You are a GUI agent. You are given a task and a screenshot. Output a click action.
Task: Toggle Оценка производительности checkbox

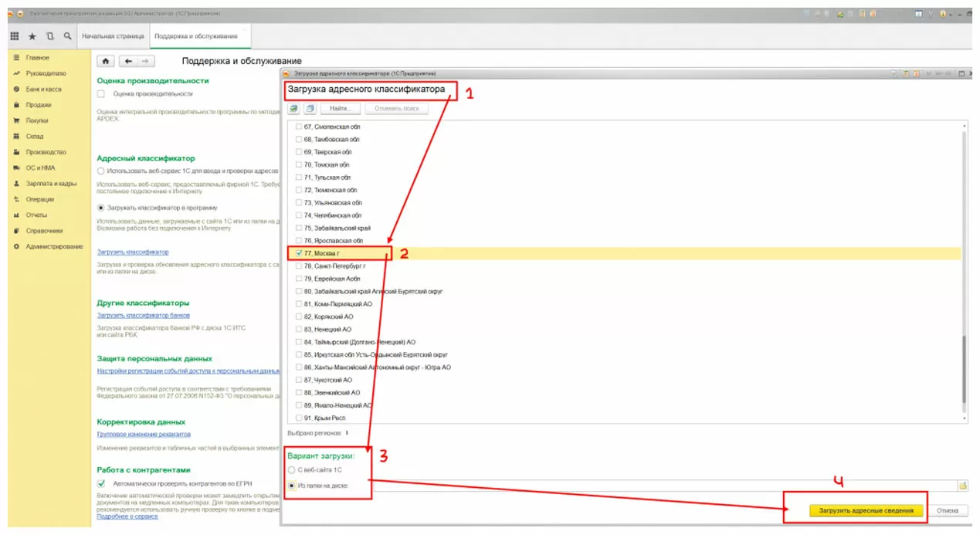(x=101, y=93)
